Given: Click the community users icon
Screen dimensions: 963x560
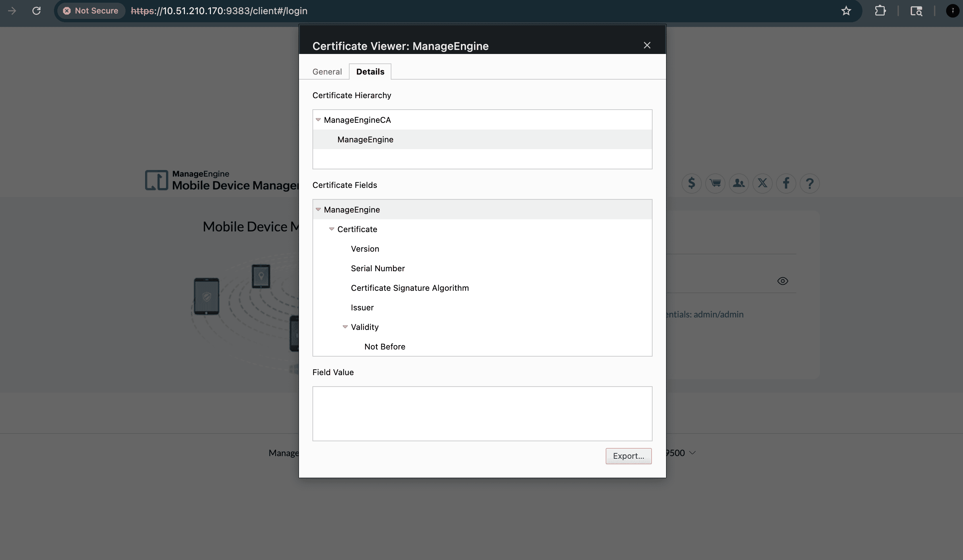Looking at the screenshot, I should pos(739,184).
